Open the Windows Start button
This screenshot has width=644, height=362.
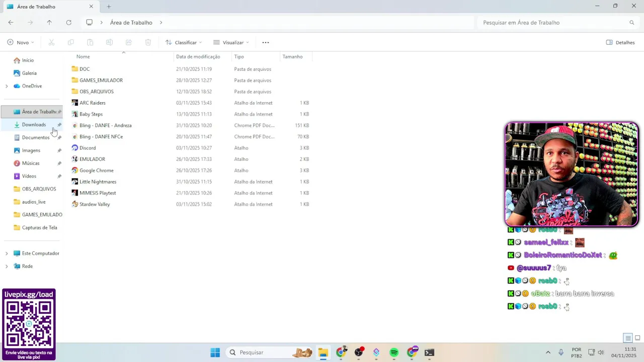click(x=215, y=352)
